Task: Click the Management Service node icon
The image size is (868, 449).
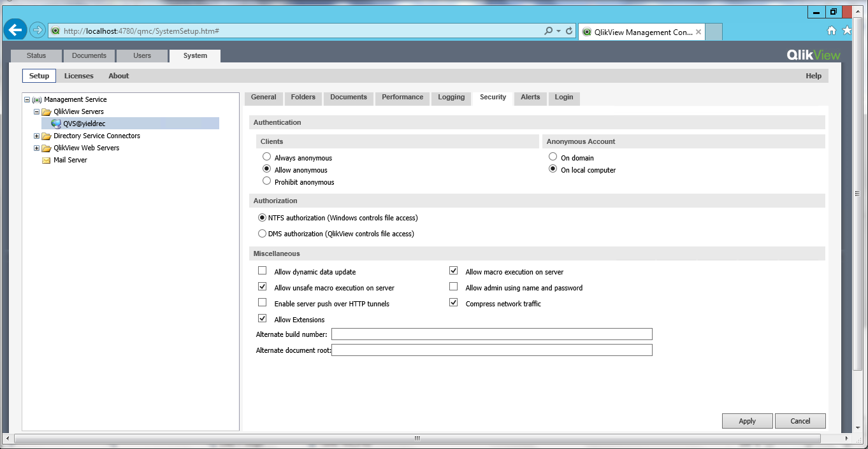Action: [x=37, y=99]
